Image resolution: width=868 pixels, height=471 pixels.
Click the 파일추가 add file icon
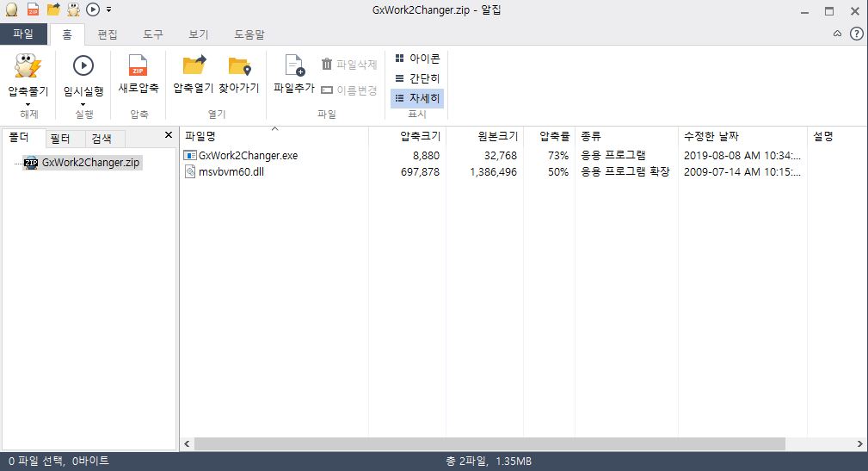294,65
